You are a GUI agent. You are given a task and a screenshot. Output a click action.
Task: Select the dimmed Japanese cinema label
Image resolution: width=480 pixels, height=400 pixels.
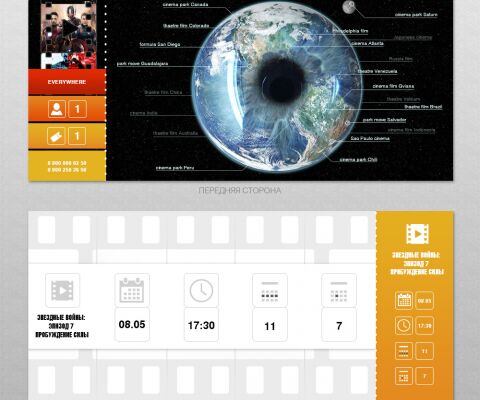(413, 38)
